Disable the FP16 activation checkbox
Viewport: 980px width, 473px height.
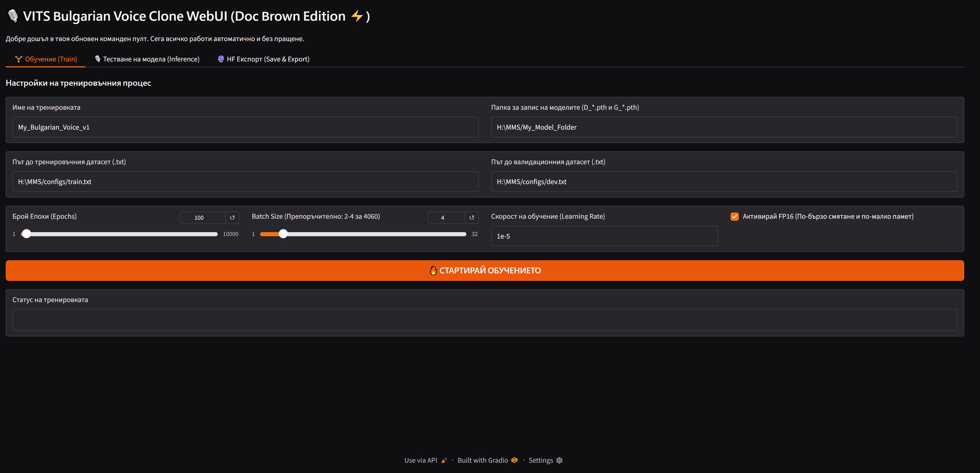coord(734,216)
